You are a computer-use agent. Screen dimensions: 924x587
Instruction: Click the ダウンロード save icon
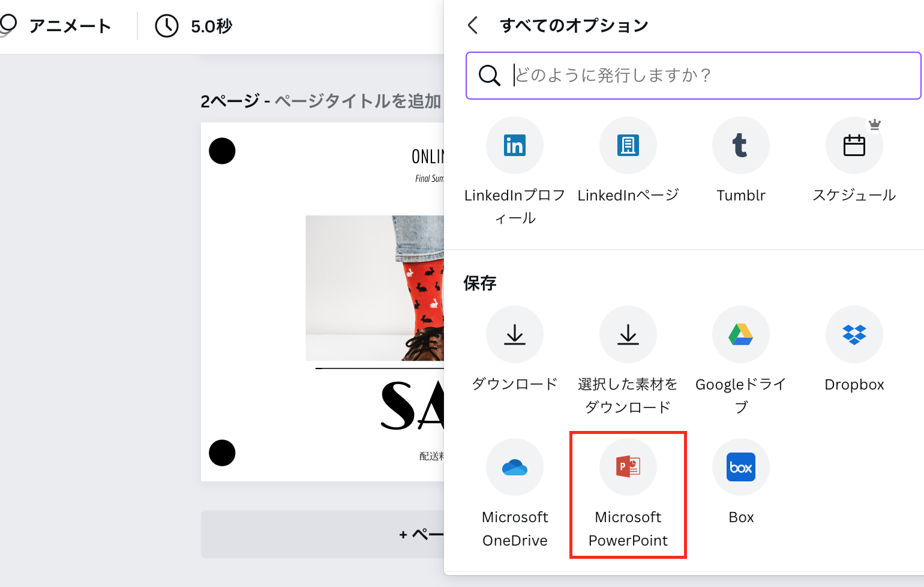pos(515,334)
